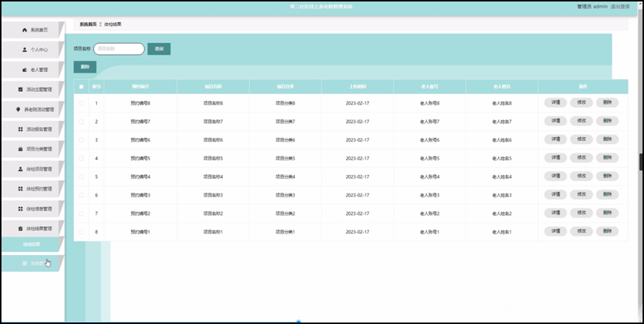Select the 体检结果 submenu item in sidebar

click(x=32, y=245)
